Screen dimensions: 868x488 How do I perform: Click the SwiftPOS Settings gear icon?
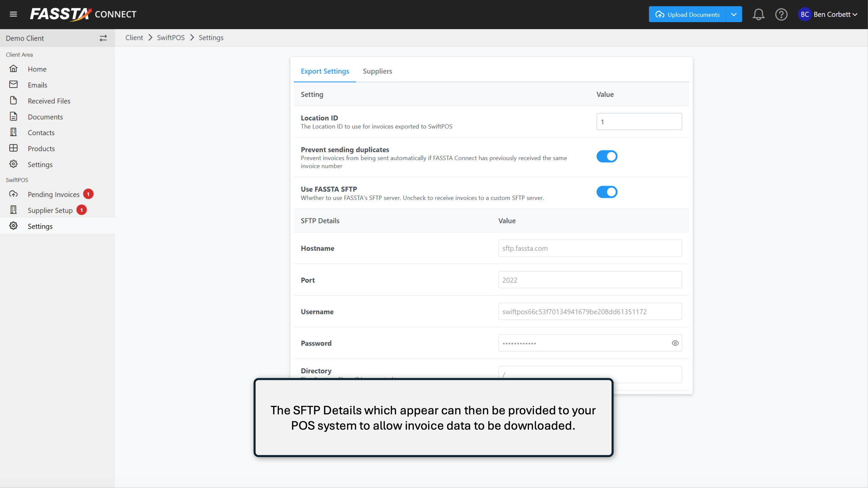click(x=14, y=226)
